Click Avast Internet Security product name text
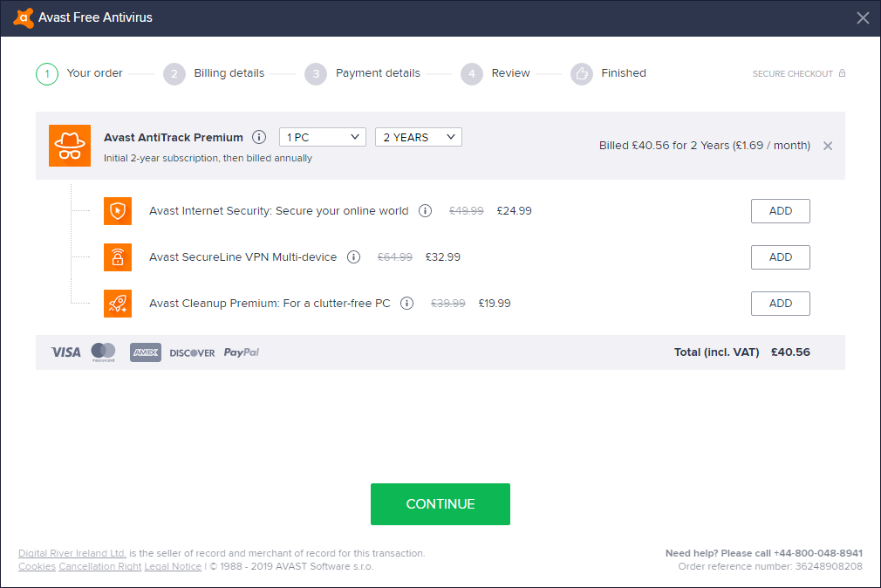Screen dimensions: 881x588 pyautogui.click(x=278, y=211)
